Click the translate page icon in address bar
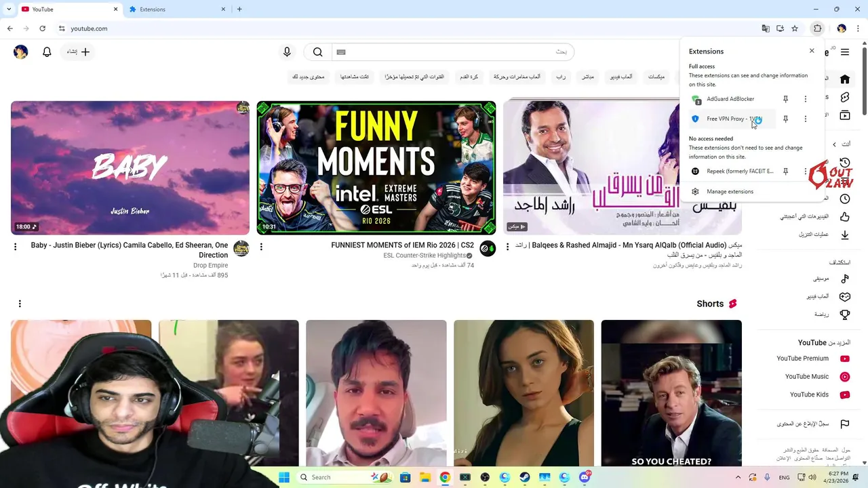This screenshot has width=868, height=488. pyautogui.click(x=766, y=28)
